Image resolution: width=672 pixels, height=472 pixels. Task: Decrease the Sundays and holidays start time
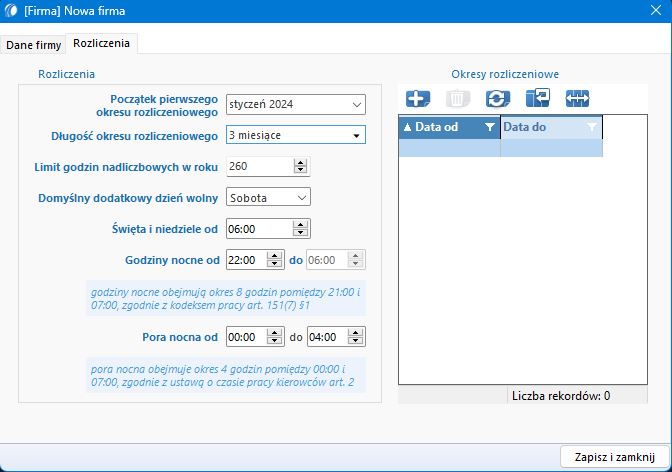click(301, 233)
